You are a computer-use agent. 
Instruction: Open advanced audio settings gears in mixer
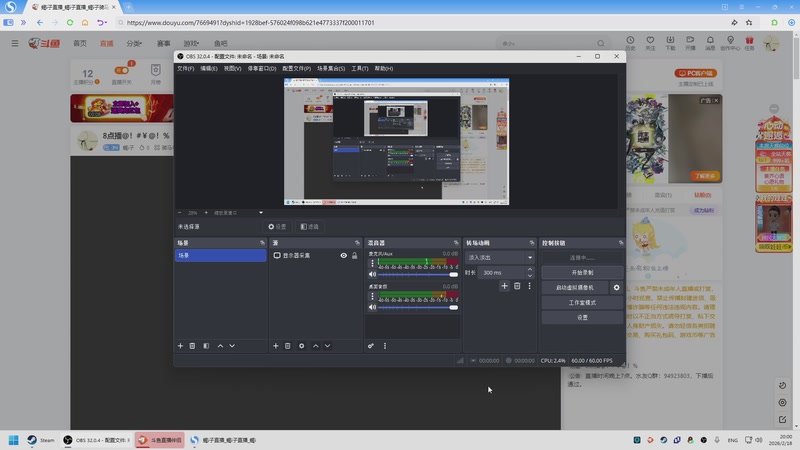coord(371,346)
